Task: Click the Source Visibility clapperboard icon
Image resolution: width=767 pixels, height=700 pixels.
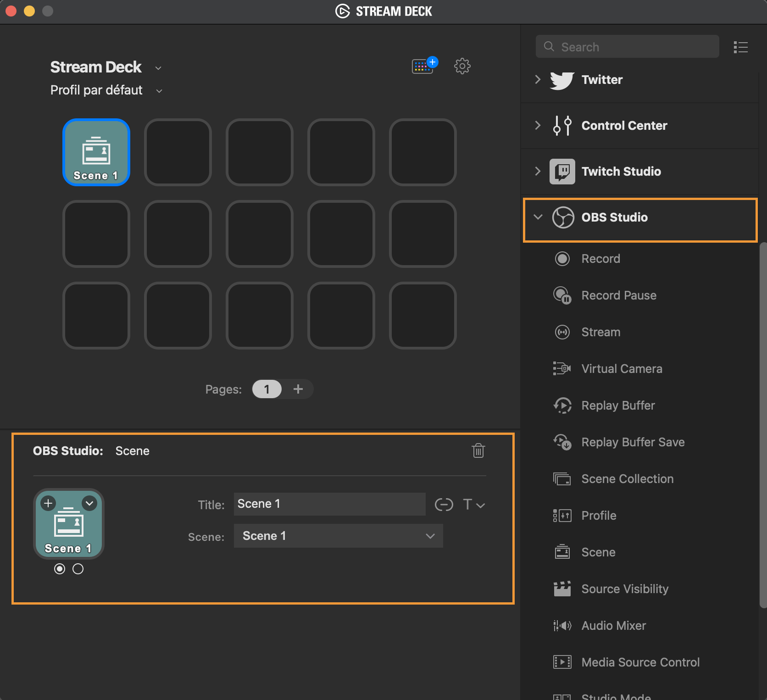Action: coord(562,589)
